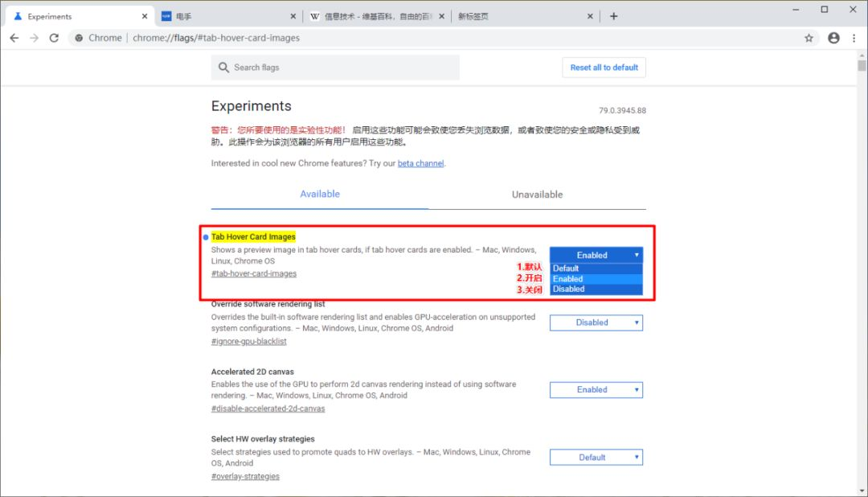This screenshot has height=497, width=868.
Task: Follow the beta channel link
Action: 420,163
